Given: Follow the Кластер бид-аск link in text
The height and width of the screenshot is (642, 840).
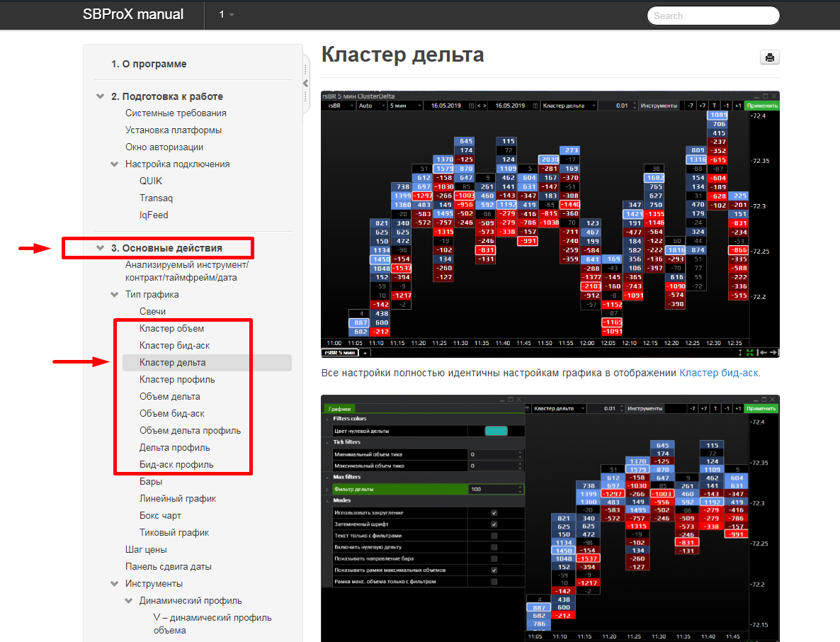Looking at the screenshot, I should coord(719,372).
